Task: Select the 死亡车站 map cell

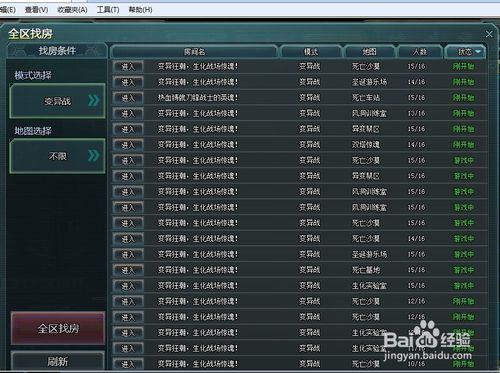Action: click(366, 98)
